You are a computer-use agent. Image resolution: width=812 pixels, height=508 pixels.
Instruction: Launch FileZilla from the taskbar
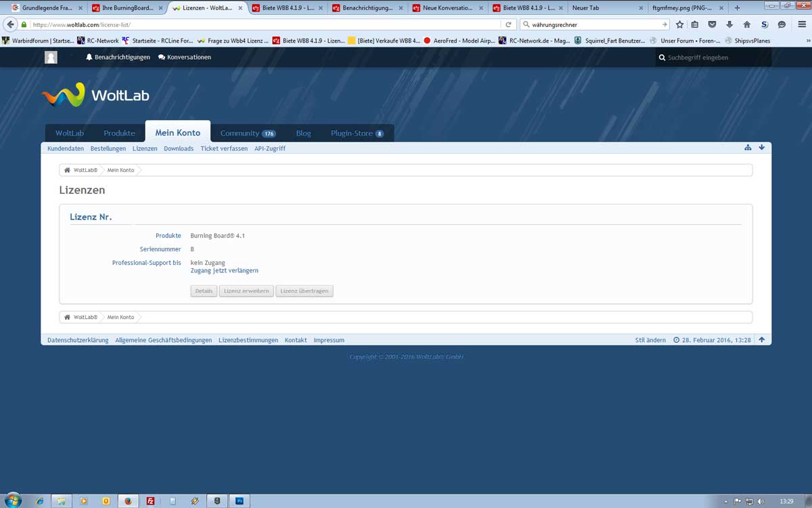point(150,501)
